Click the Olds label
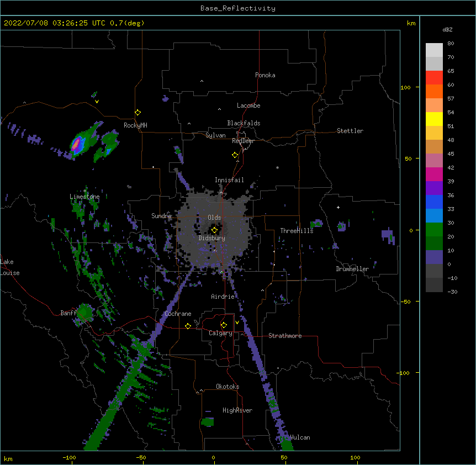Viewport: 476px width, 465px height. [x=214, y=218]
